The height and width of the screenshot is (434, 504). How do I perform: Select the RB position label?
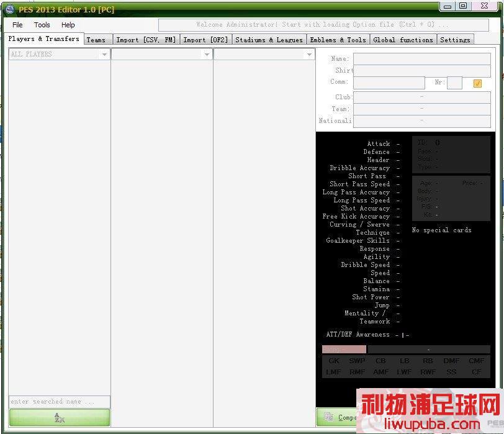coord(428,361)
